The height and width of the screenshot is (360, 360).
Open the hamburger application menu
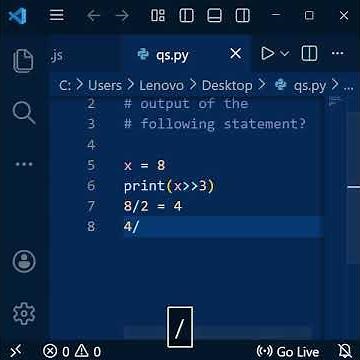pyautogui.click(x=56, y=15)
